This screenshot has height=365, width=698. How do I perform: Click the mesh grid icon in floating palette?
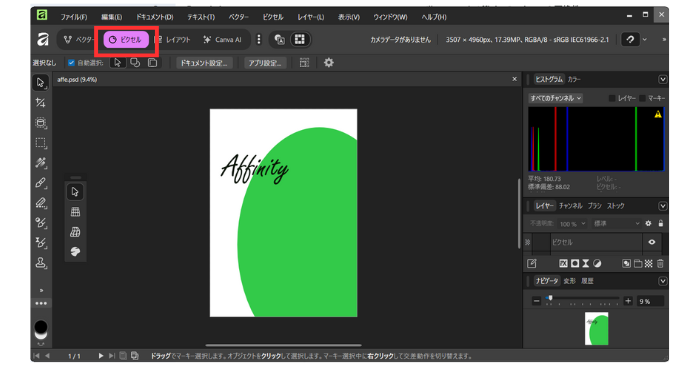click(x=75, y=212)
